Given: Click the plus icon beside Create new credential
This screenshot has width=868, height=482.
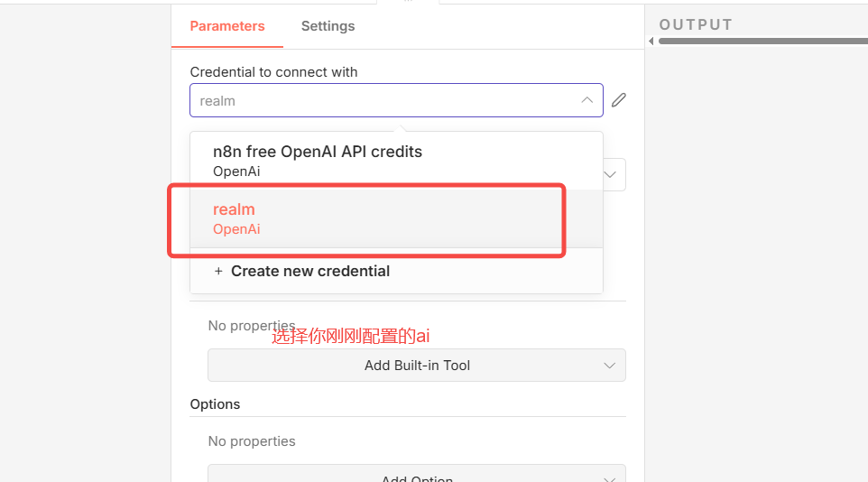Looking at the screenshot, I should coord(217,271).
